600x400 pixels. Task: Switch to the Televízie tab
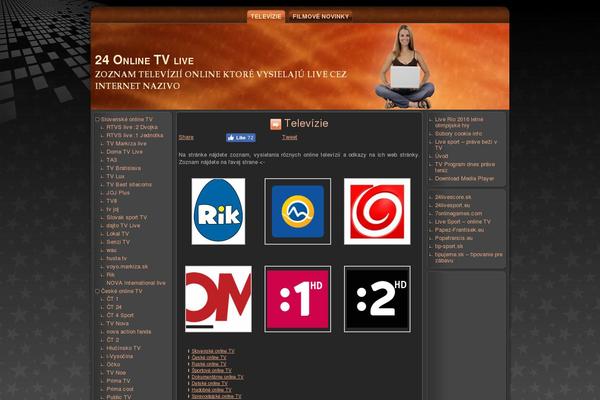click(267, 17)
